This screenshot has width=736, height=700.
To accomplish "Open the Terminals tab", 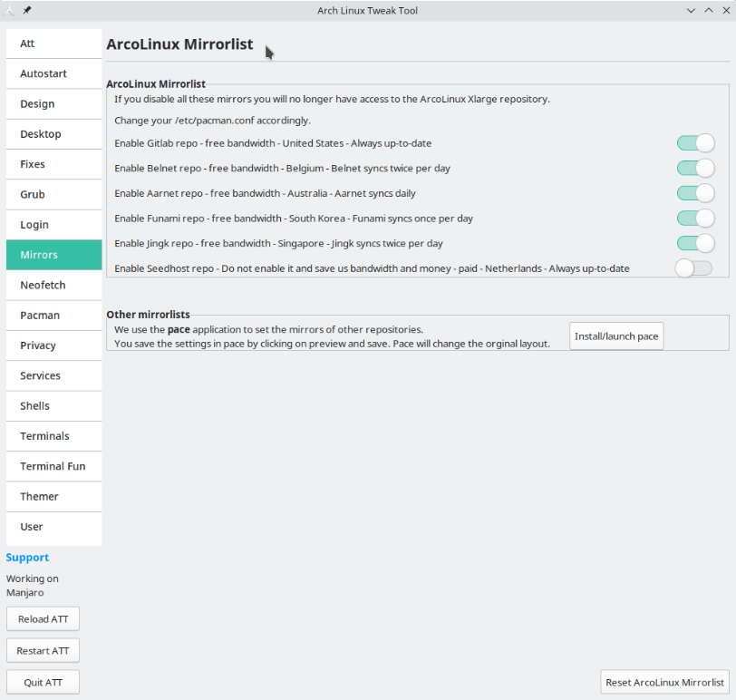I will point(54,436).
